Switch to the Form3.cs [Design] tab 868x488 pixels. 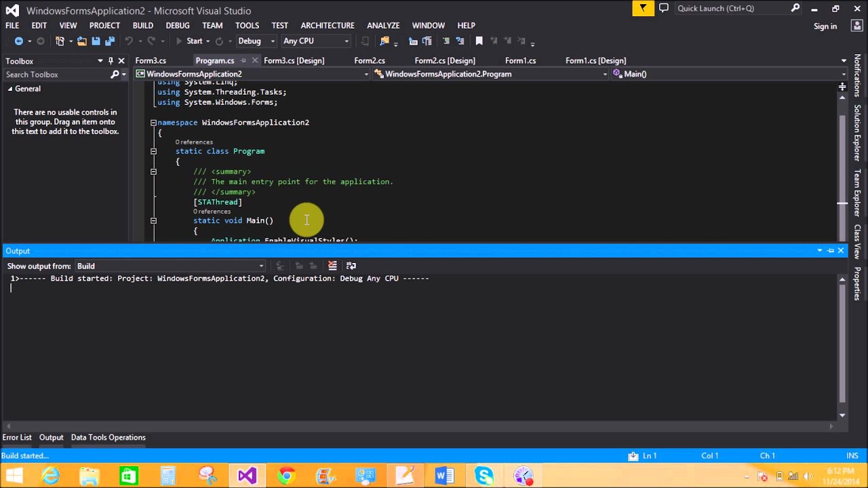pyautogui.click(x=294, y=61)
